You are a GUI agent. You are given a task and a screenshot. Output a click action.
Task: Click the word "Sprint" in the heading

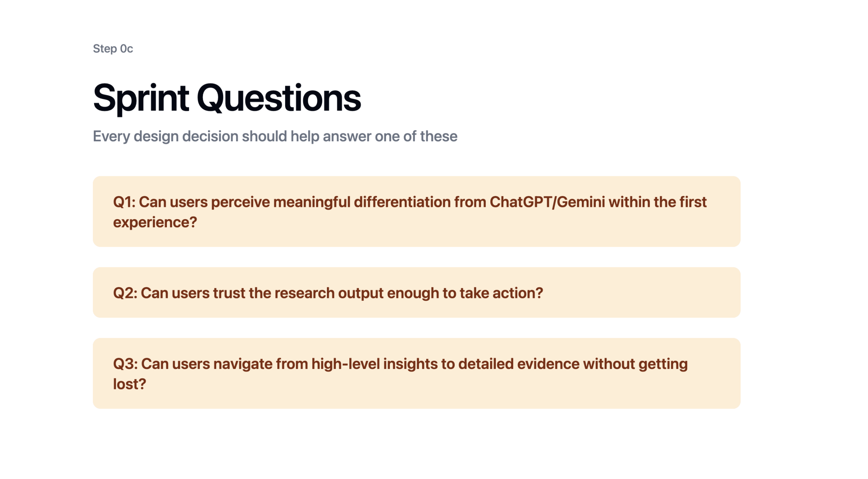[x=141, y=98]
